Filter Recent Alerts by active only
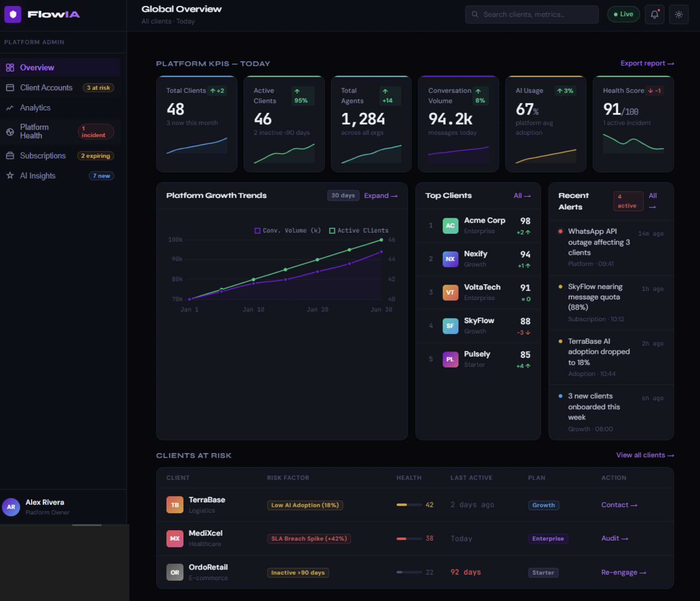 pyautogui.click(x=628, y=201)
